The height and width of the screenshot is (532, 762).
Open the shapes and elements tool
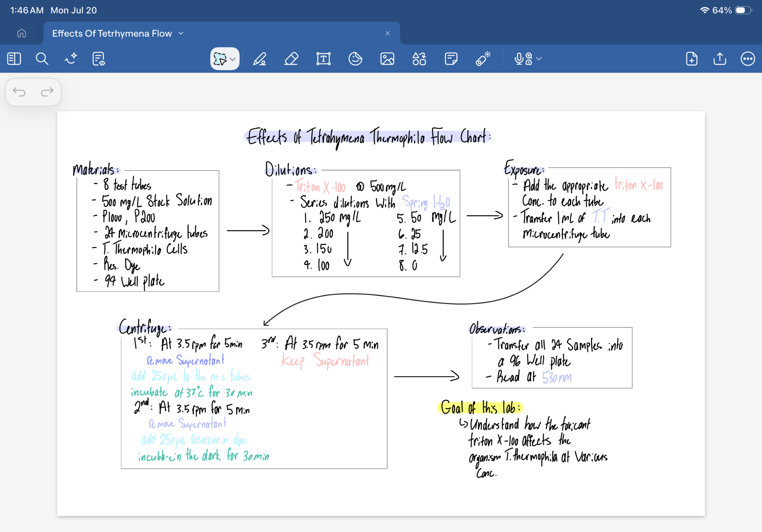(419, 59)
